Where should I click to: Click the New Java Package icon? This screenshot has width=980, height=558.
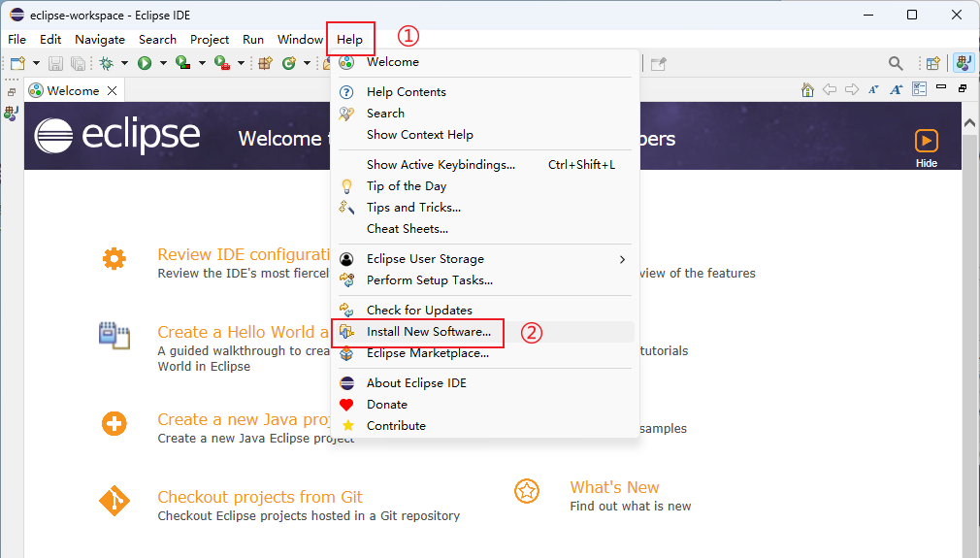click(x=265, y=63)
